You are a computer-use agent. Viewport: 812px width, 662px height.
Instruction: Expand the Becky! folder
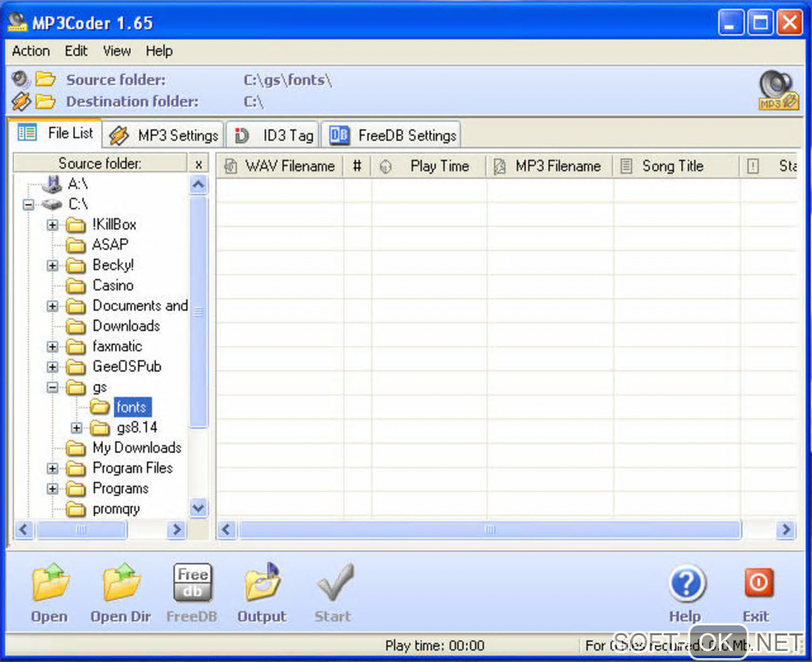coord(53,265)
